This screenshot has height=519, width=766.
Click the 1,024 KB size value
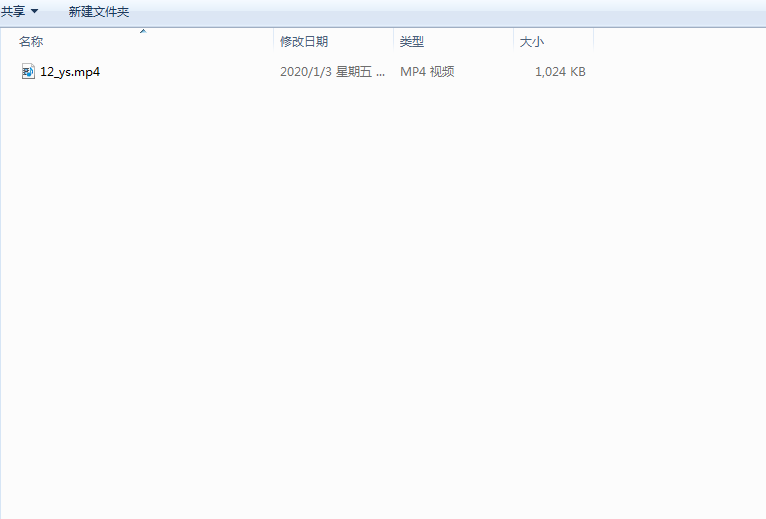[x=560, y=72]
